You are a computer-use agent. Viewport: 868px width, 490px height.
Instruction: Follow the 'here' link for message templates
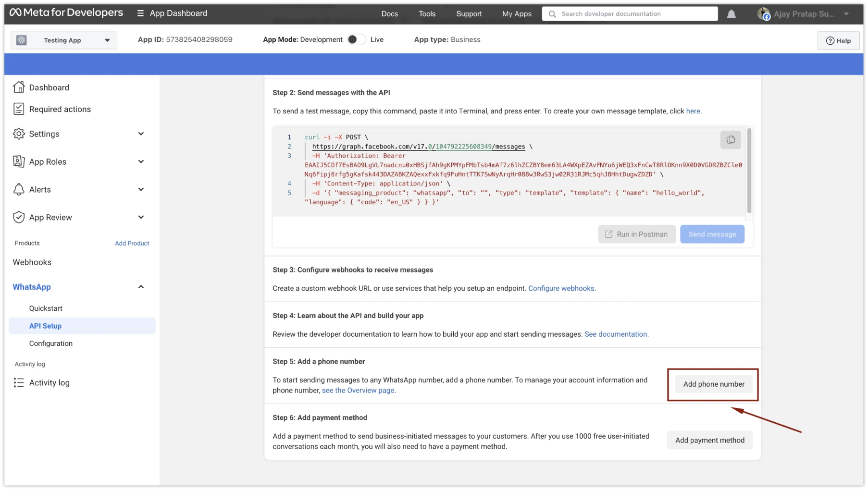click(693, 111)
